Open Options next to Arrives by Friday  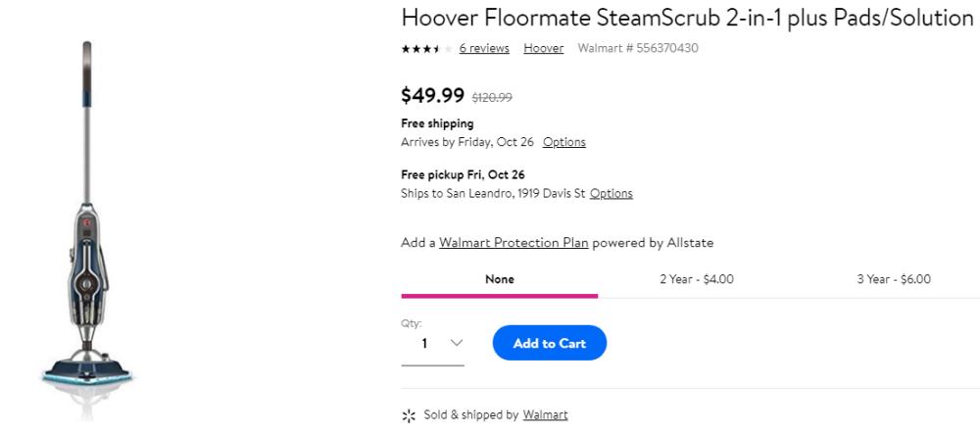click(x=563, y=142)
